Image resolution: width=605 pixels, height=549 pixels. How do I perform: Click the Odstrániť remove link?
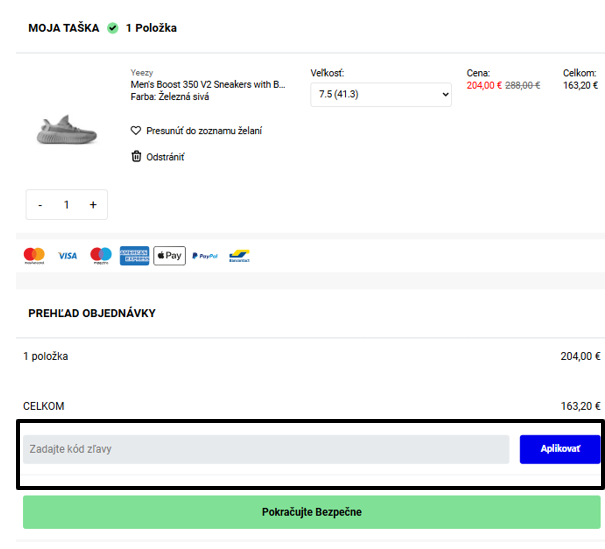165,157
